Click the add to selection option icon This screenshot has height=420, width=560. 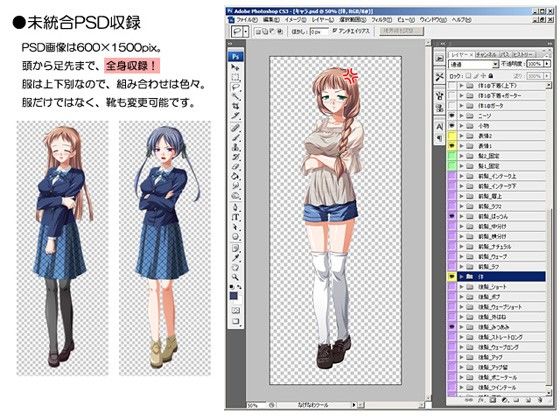[265, 31]
